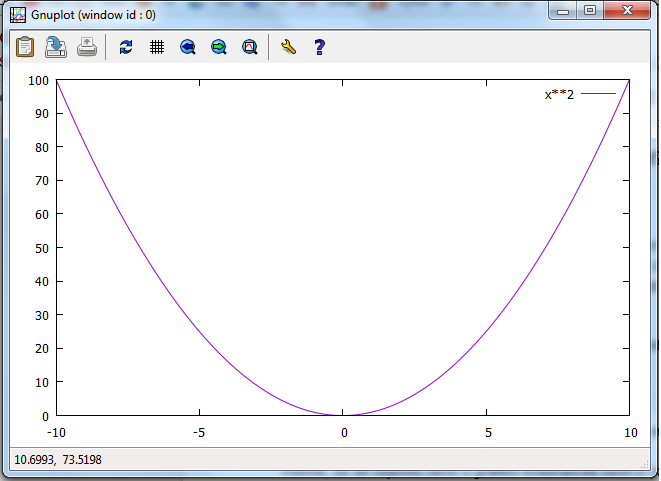Apply next zoom settings
Screen dimensions: 661x481
(x=219, y=47)
